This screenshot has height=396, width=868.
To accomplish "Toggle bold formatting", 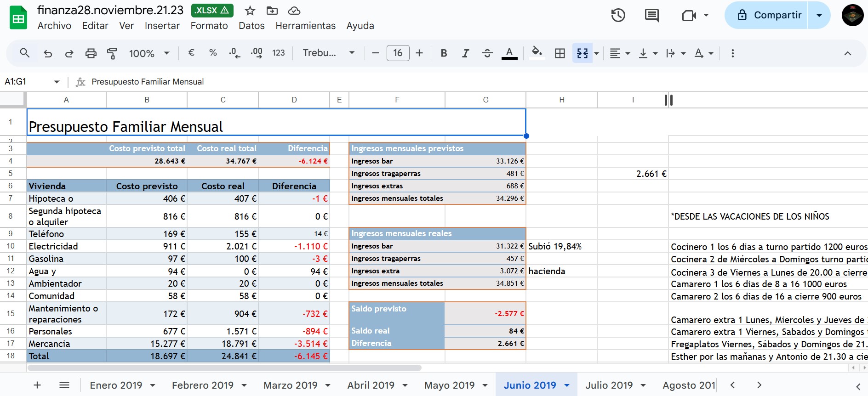I will [444, 53].
